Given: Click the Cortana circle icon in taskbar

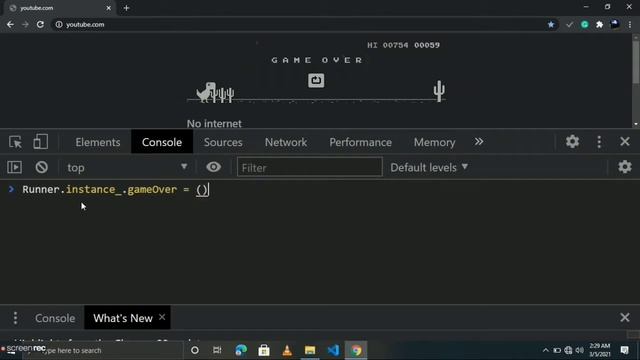Looking at the screenshot, I should point(195,350).
